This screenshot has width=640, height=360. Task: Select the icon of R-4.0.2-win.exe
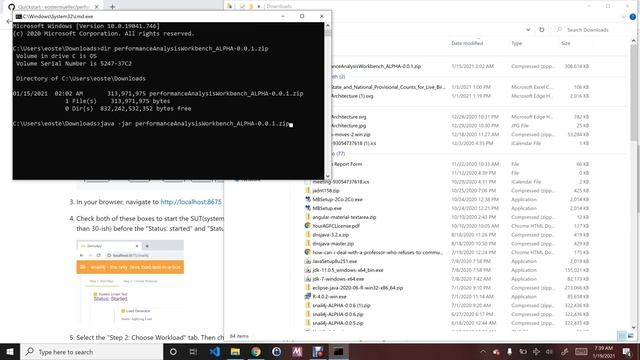point(308,296)
